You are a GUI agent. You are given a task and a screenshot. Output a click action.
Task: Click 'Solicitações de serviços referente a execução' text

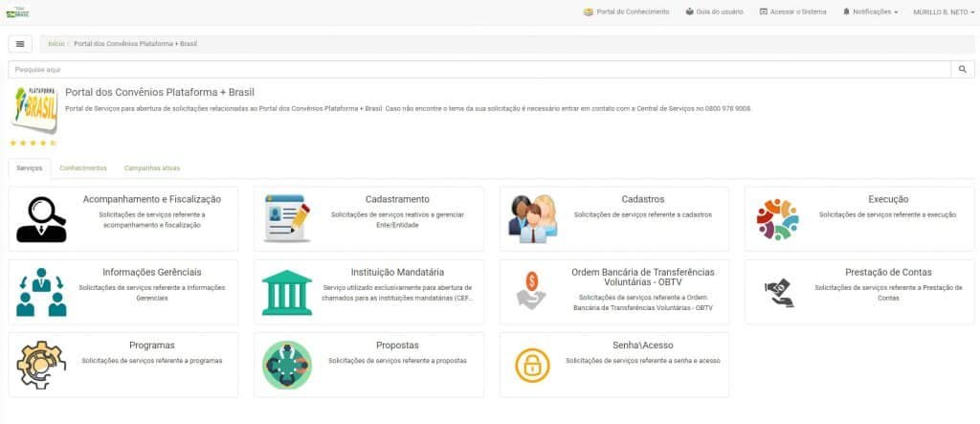click(888, 215)
